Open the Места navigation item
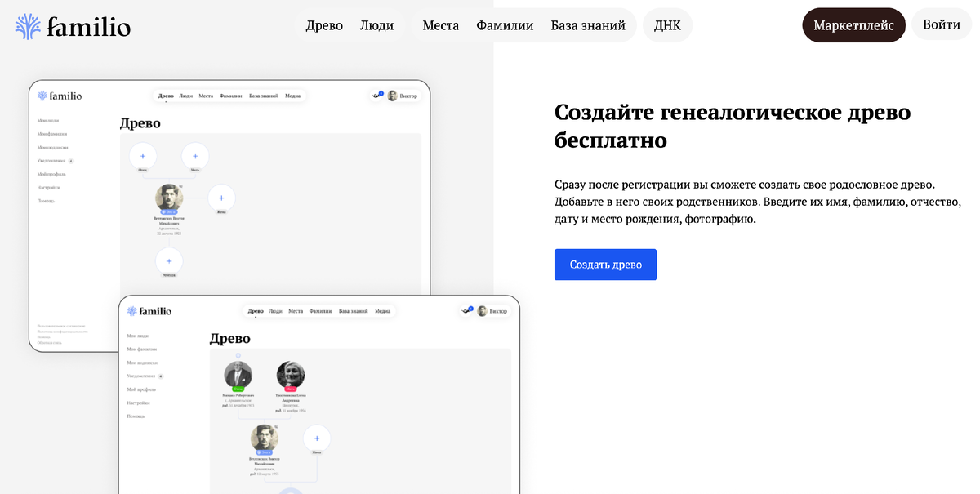980x494 pixels. (441, 25)
